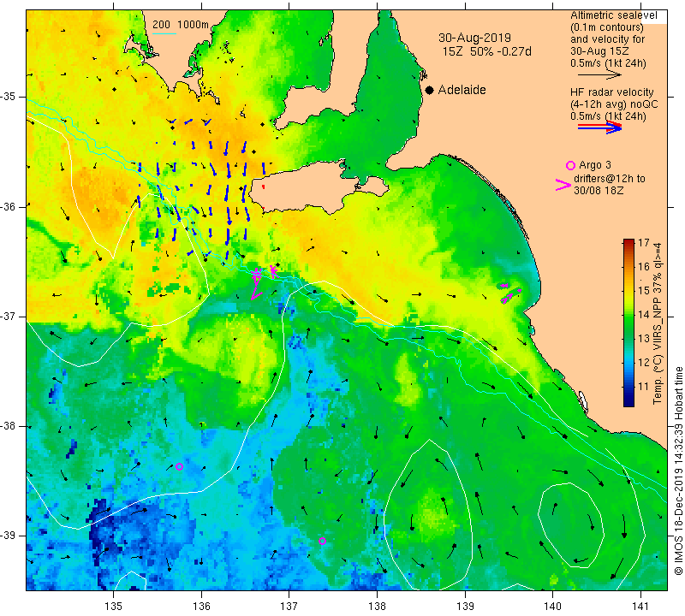Click the longitude axis label '136'
685x616 pixels.
pyautogui.click(x=201, y=607)
